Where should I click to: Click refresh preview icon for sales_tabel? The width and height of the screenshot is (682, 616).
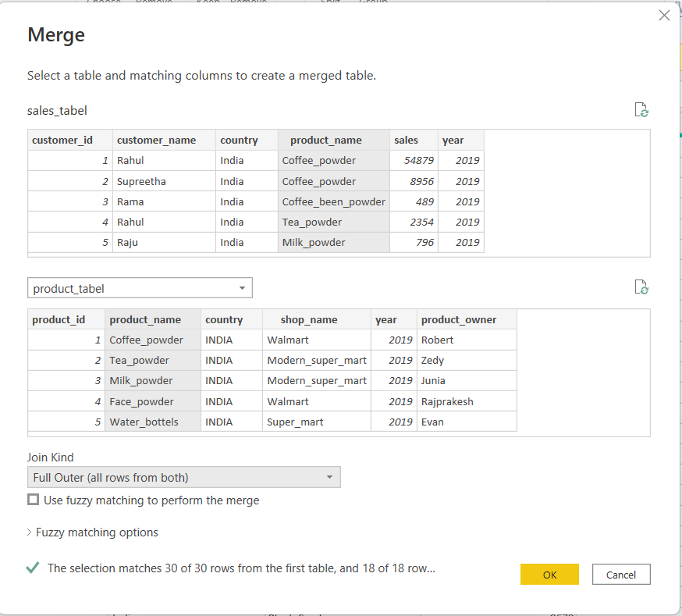click(641, 109)
